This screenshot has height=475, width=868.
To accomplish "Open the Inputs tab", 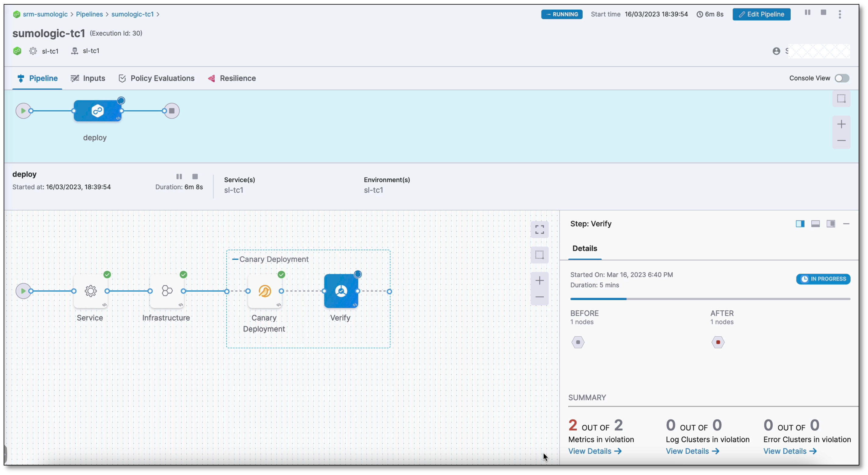I will click(88, 78).
